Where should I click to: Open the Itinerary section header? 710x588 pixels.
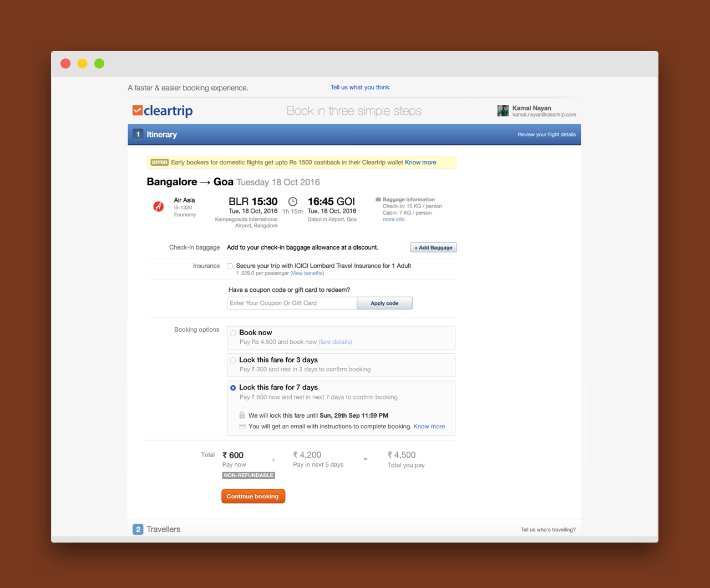(x=354, y=134)
